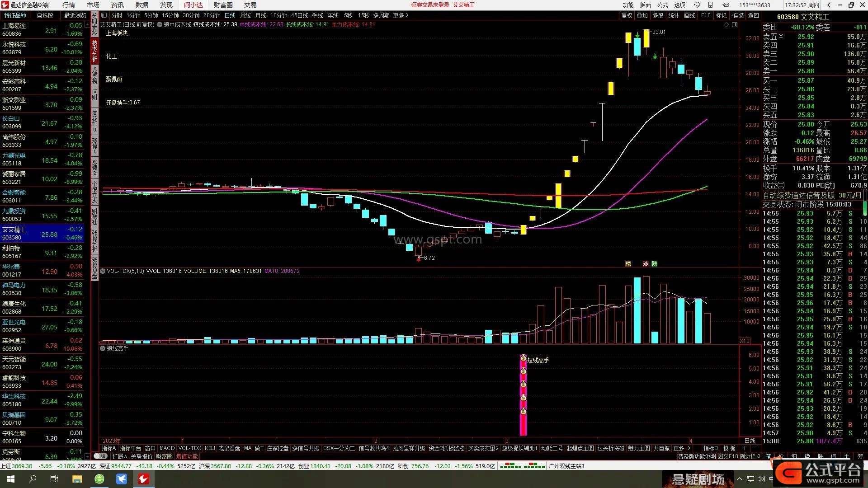Image resolution: width=868 pixels, height=488 pixels.
Task: Open the 公式 menu
Action: 663,5
